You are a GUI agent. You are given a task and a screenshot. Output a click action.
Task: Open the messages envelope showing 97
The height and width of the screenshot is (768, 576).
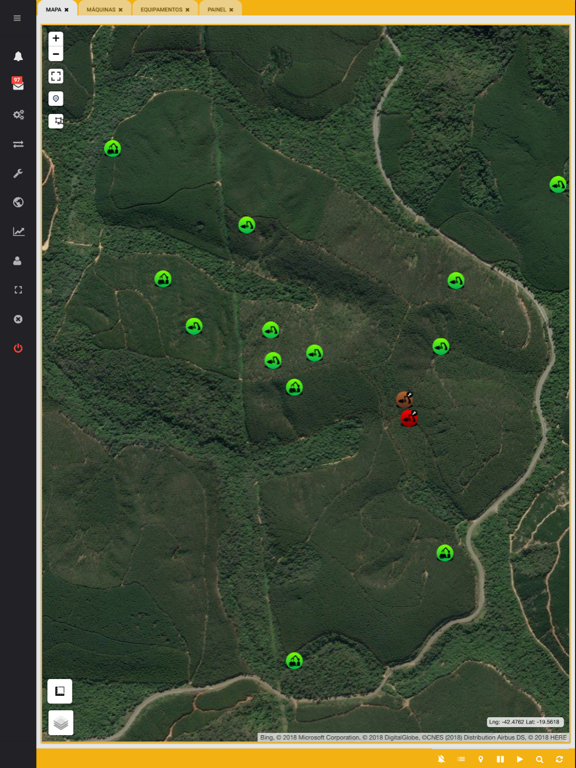coord(18,85)
